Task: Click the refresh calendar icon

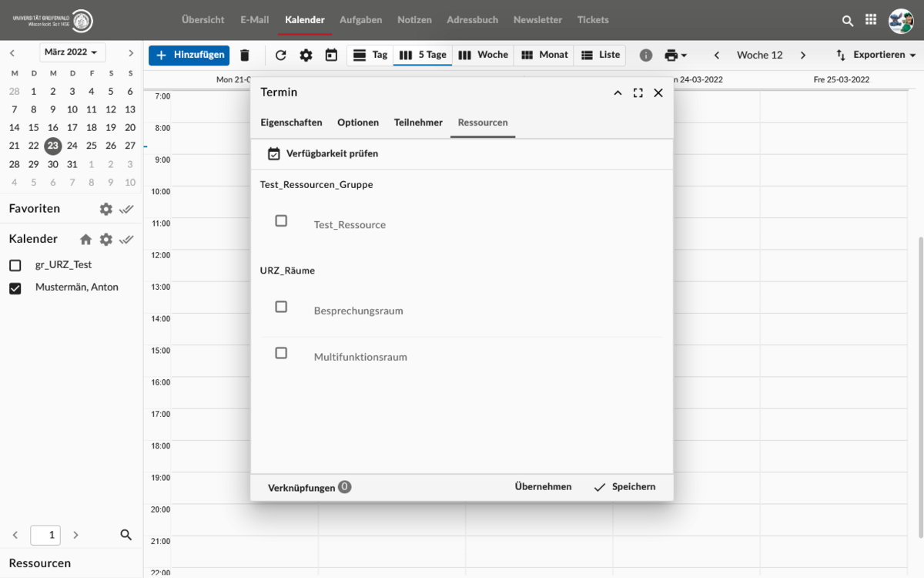Action: tap(280, 55)
